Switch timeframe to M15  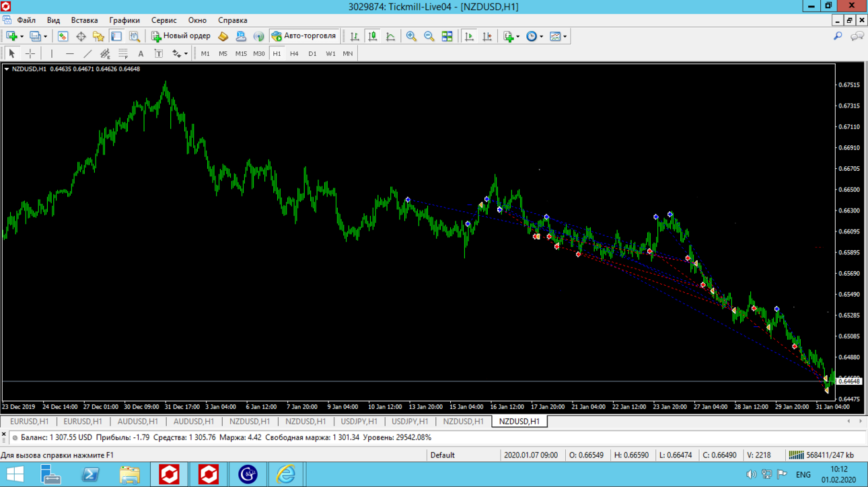[241, 53]
